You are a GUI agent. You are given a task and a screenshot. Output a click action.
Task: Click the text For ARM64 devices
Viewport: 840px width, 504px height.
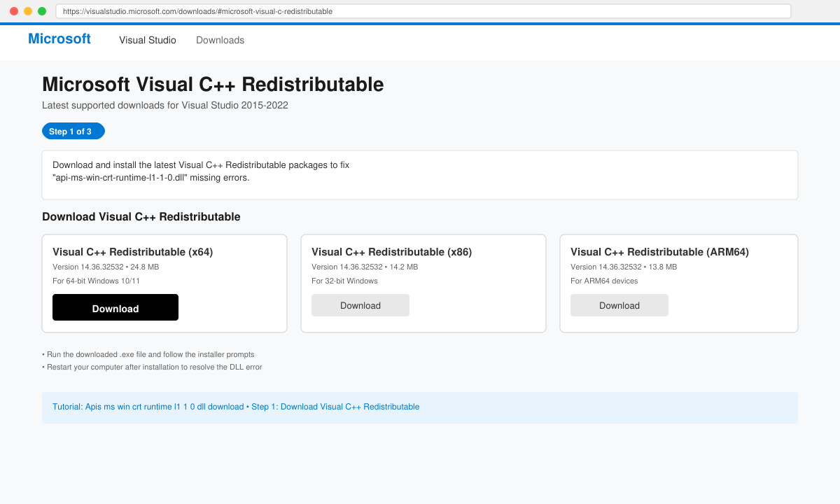tap(604, 281)
